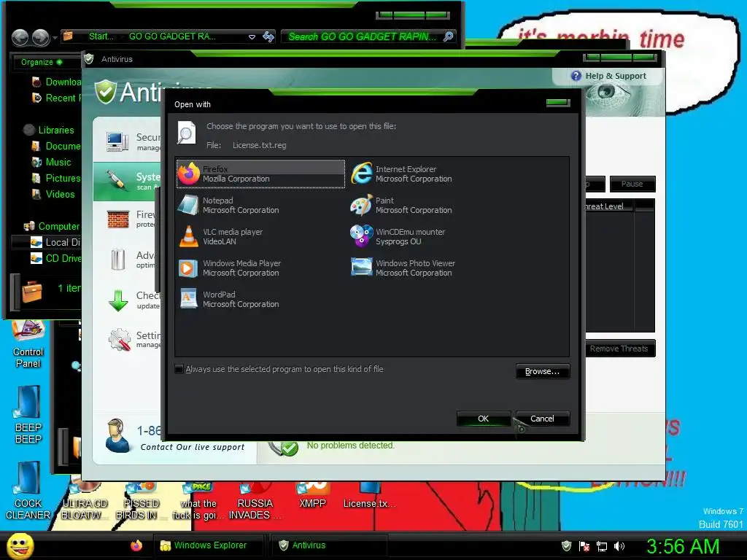The image size is (747, 560).
Task: Click network tray icon
Action: pos(602,546)
